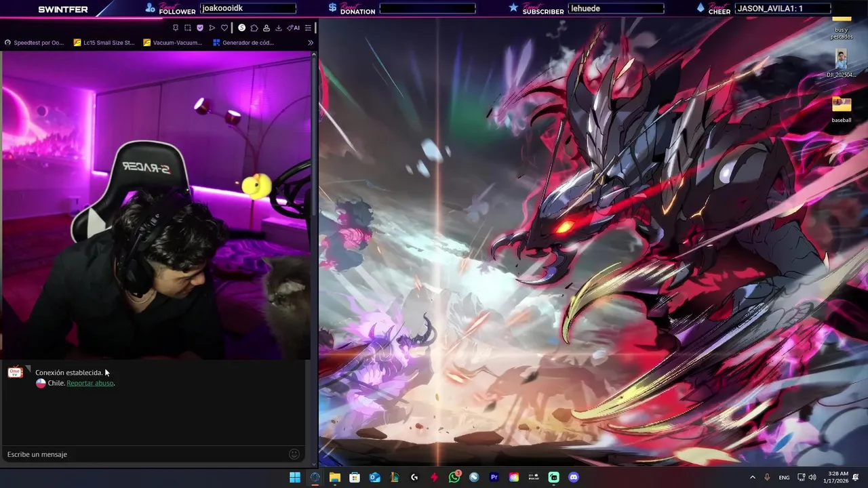This screenshot has height=488, width=868.
Task: Click the pin icon in browser toolbar
Action: (176, 28)
